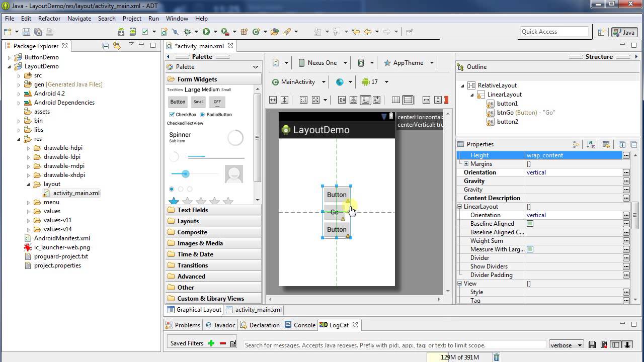Switch to the Console tab
The width and height of the screenshot is (644, 362).
point(300,325)
